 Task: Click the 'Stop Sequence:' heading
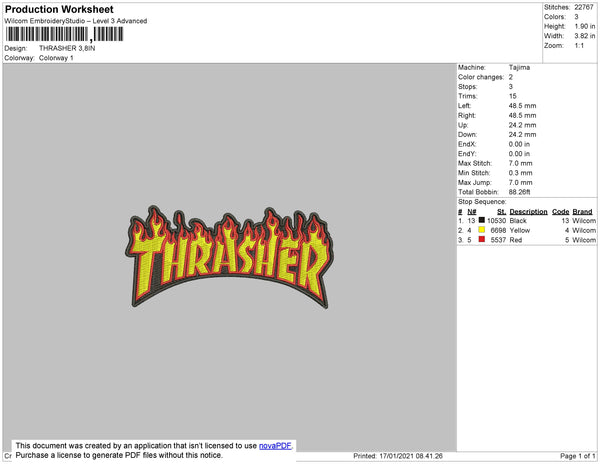click(x=482, y=202)
